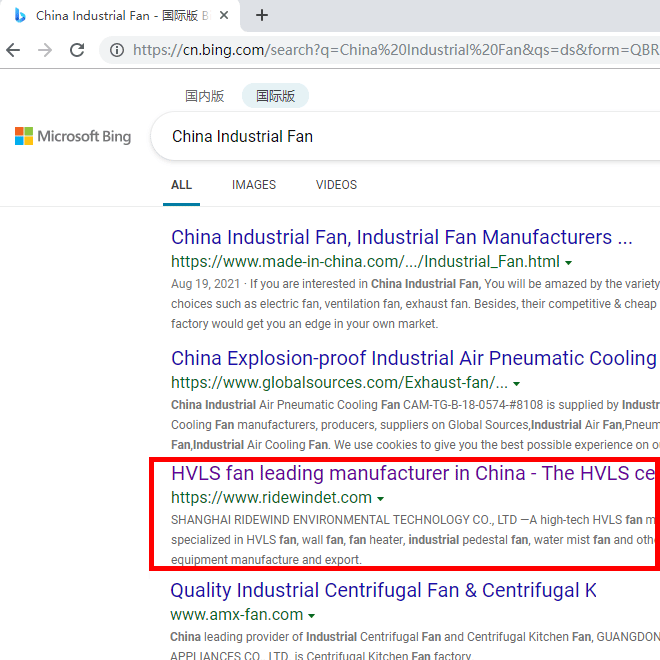Expand made-in-china.com result dropdown arrow
The width and height of the screenshot is (660, 660).
(x=569, y=263)
